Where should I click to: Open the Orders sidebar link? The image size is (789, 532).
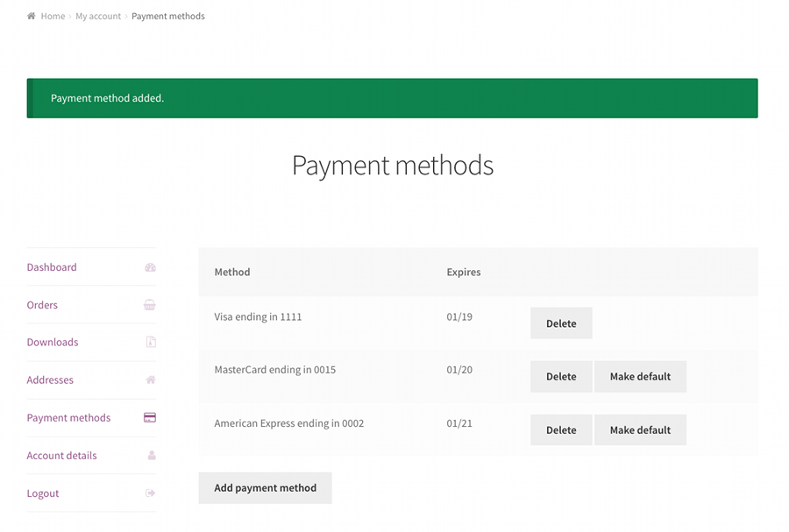[42, 305]
